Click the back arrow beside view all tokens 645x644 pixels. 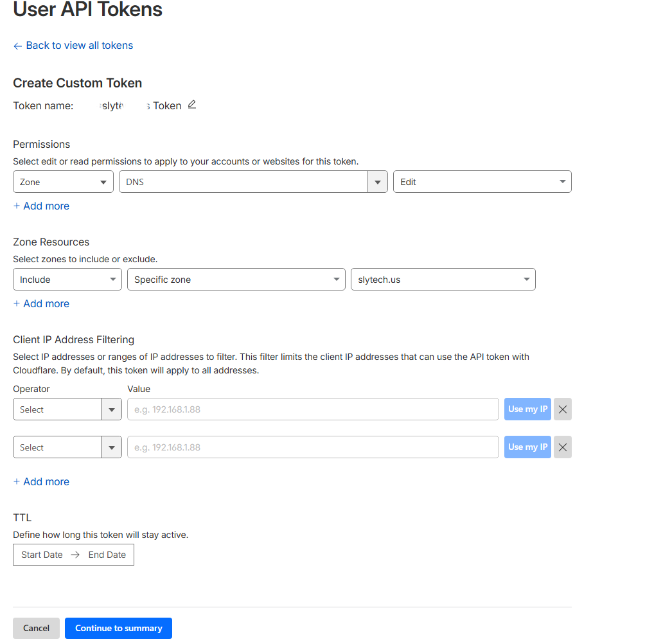(x=17, y=45)
